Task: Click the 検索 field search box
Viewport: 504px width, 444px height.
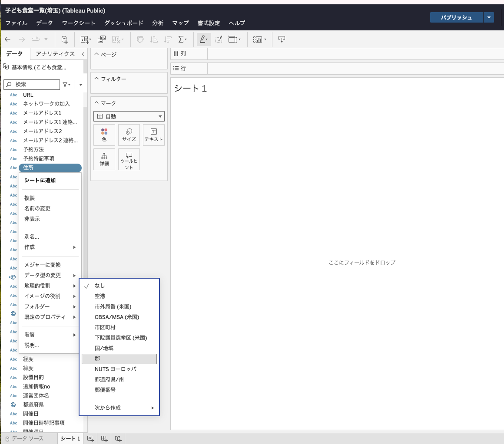Action: pos(32,85)
